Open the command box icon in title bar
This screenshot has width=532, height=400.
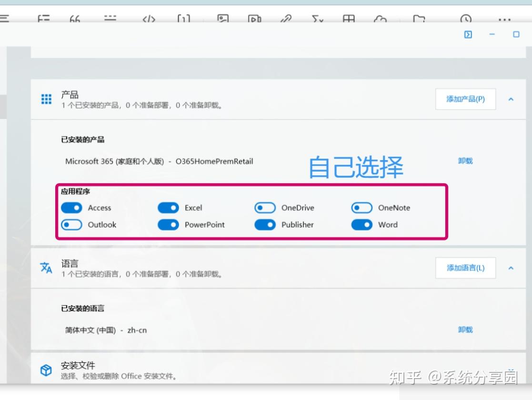468,35
